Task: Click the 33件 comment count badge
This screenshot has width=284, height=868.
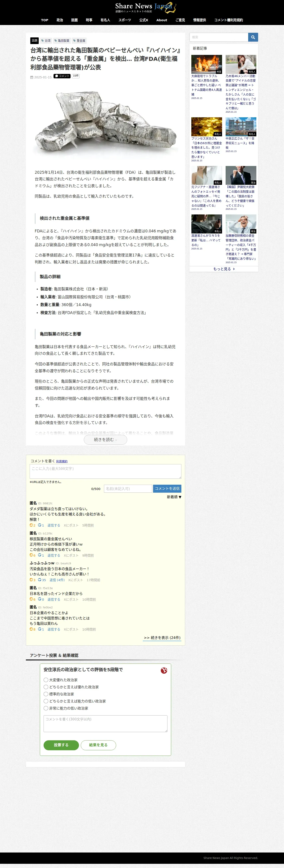Action: click(76, 76)
